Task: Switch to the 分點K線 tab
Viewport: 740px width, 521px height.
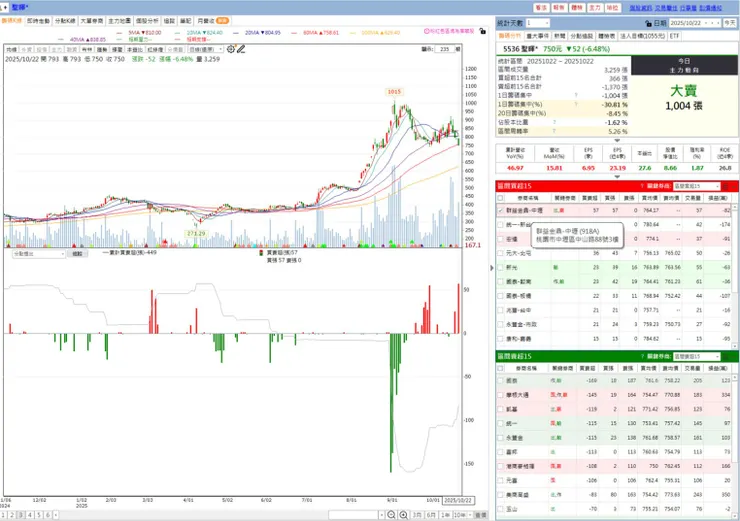Action: coord(65,21)
